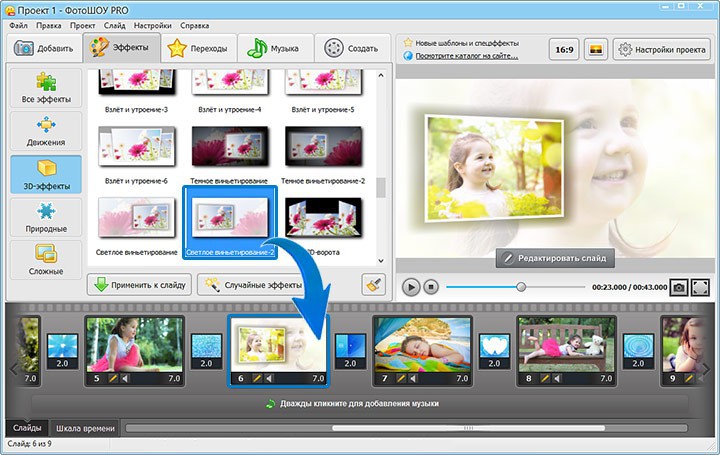Switch to the Переходы tab
The width and height of the screenshot is (720, 455).
pos(199,48)
